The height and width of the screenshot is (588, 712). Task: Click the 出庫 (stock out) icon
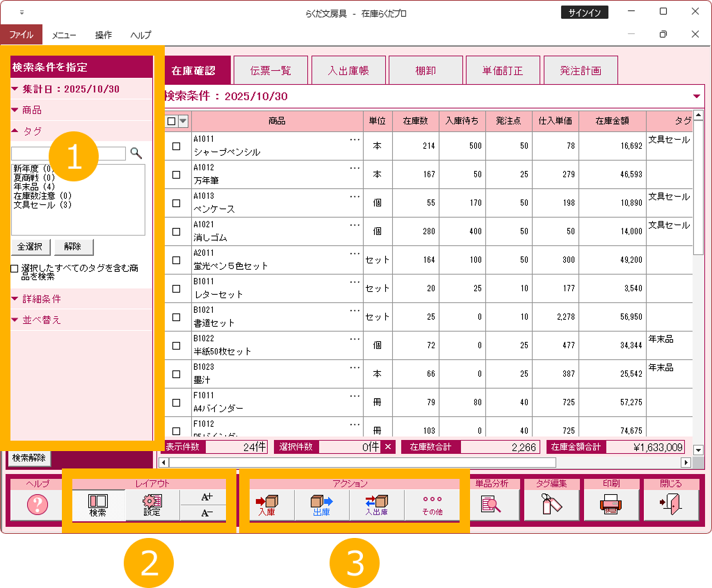(321, 505)
